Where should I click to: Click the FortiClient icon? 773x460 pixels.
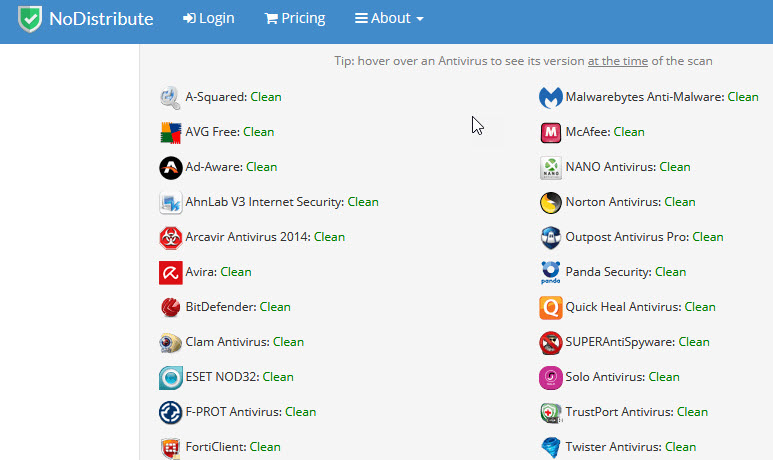coord(171,447)
